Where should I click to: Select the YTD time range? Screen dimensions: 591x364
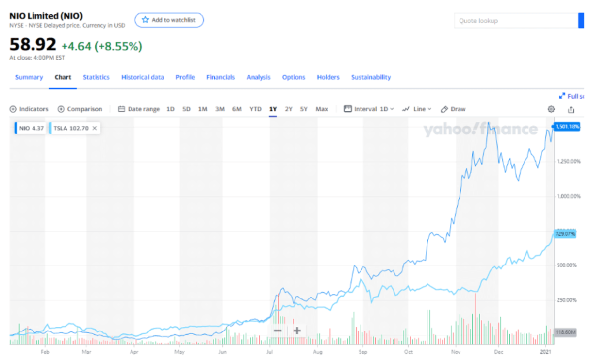[x=255, y=109]
